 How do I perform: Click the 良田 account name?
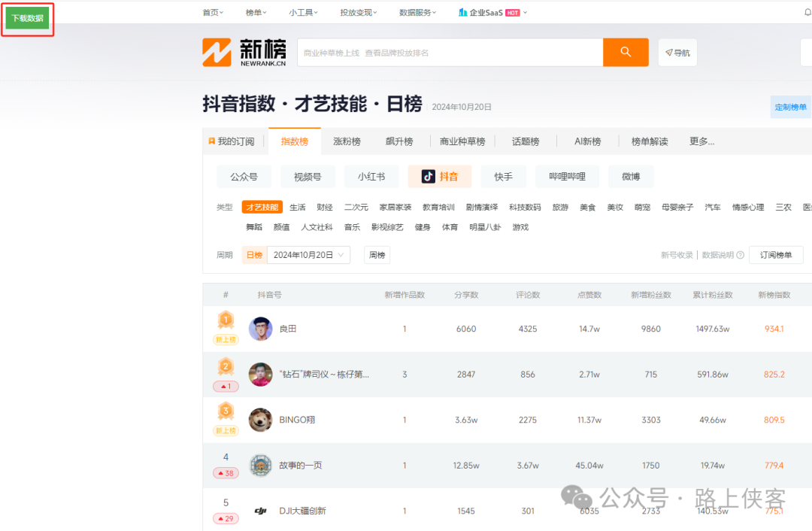pyautogui.click(x=288, y=329)
